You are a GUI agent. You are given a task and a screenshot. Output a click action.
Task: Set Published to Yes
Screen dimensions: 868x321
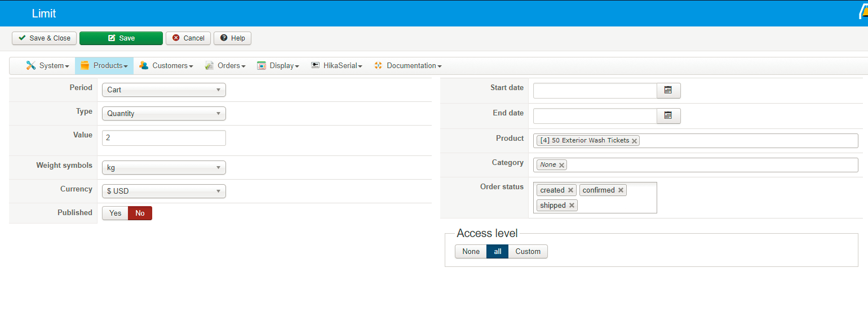115,213
